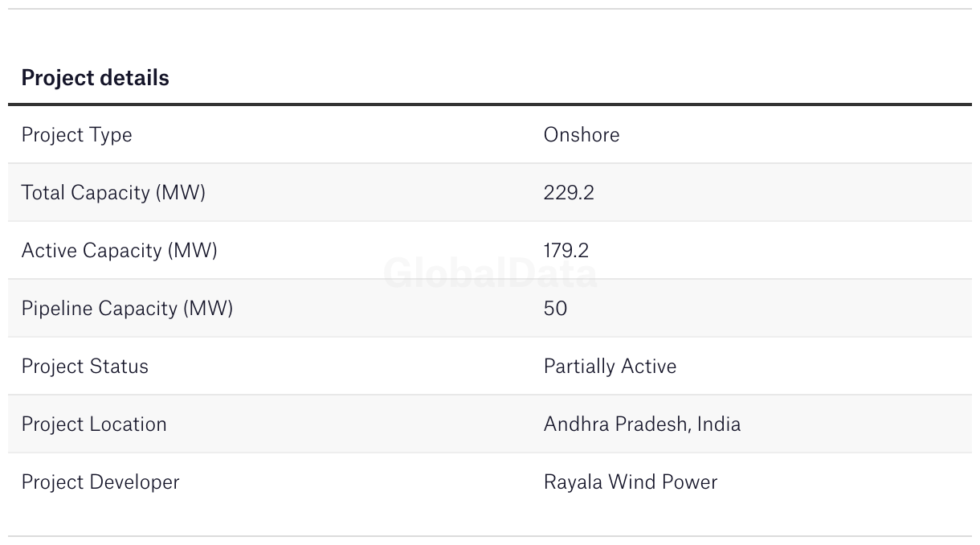Image resolution: width=980 pixels, height=545 pixels.
Task: Click the Project Status label
Action: 84,367
